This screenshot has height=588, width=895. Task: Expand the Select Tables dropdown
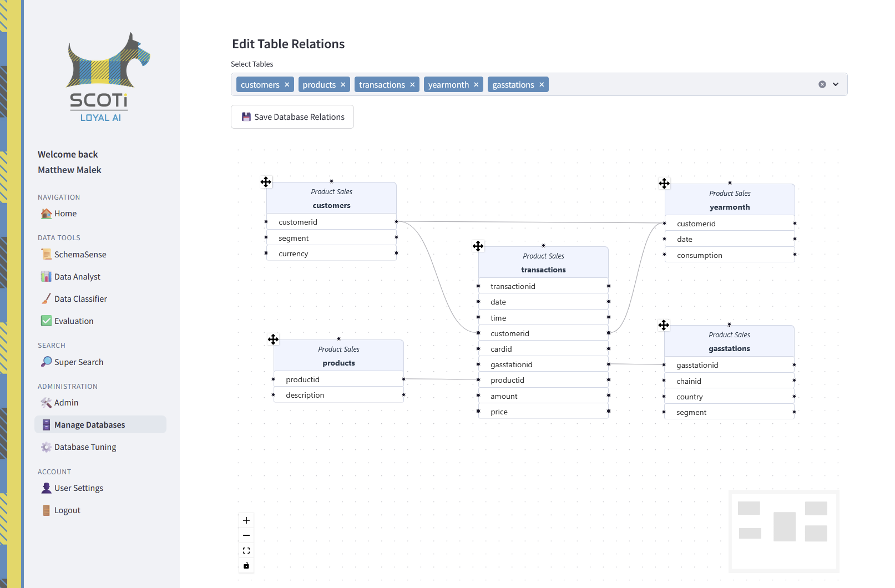[836, 84]
